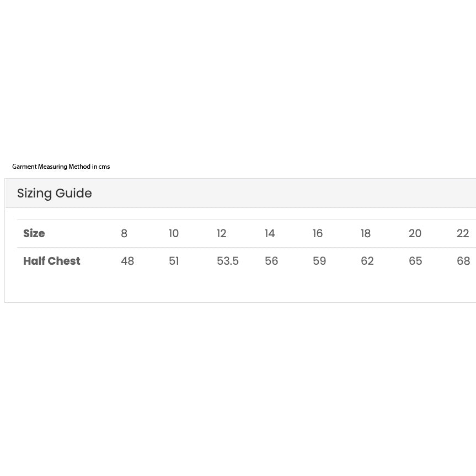
Task: Click the Sizing Guide panel heading
Action: point(55,194)
